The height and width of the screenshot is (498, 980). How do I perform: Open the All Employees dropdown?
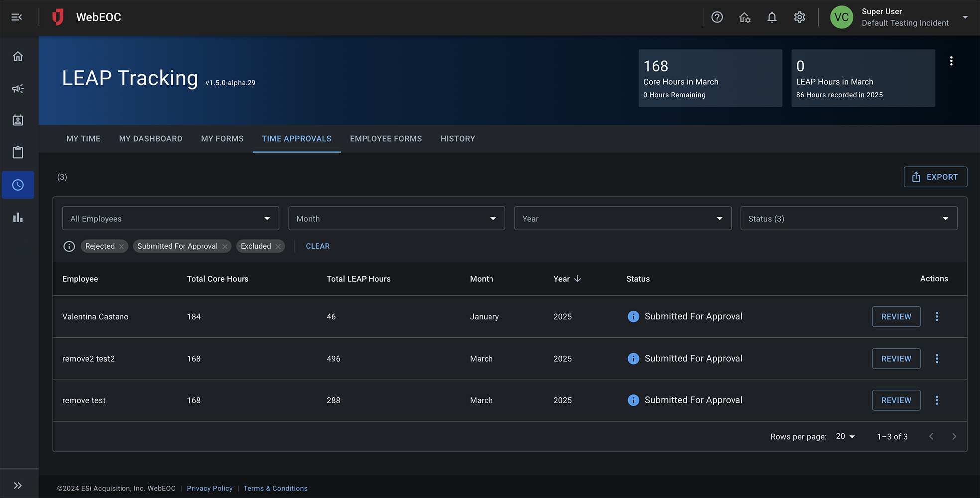click(x=170, y=219)
